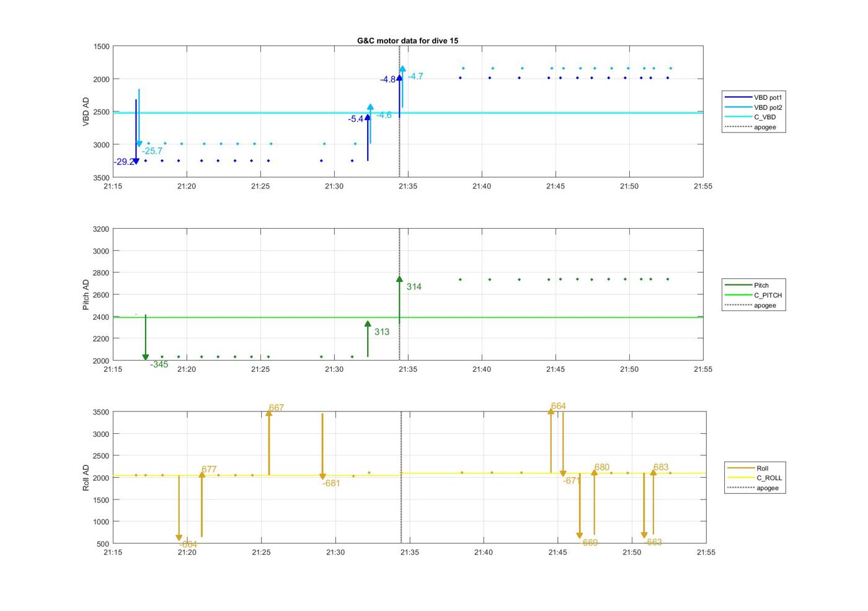The width and height of the screenshot is (868, 611).
Task: Click the "683" roll annotation
Action: [661, 467]
